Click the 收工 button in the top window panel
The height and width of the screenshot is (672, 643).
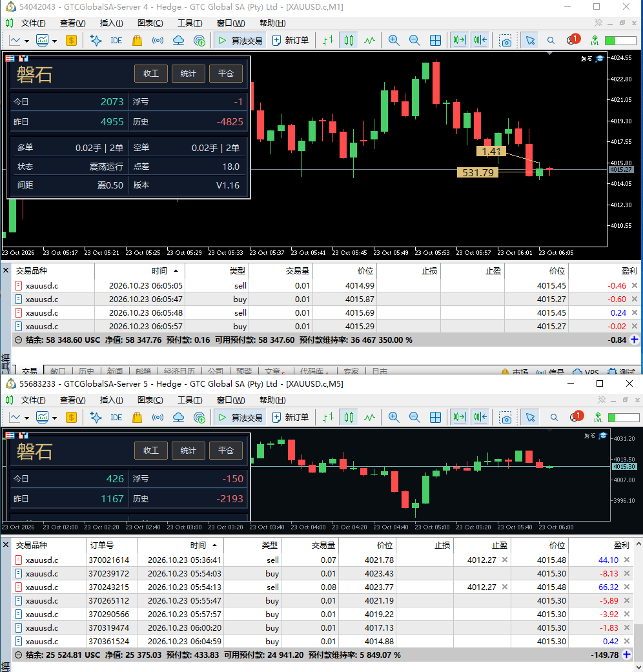pos(151,74)
